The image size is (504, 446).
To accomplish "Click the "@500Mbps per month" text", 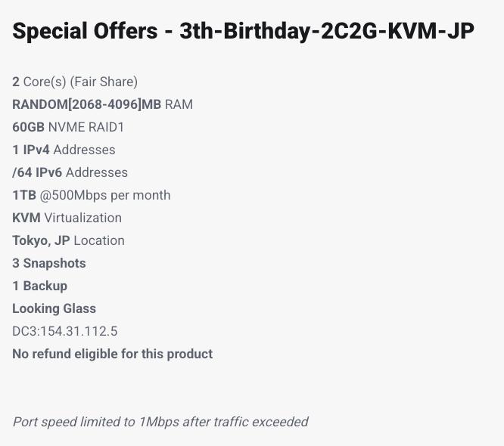I will (x=105, y=195).
